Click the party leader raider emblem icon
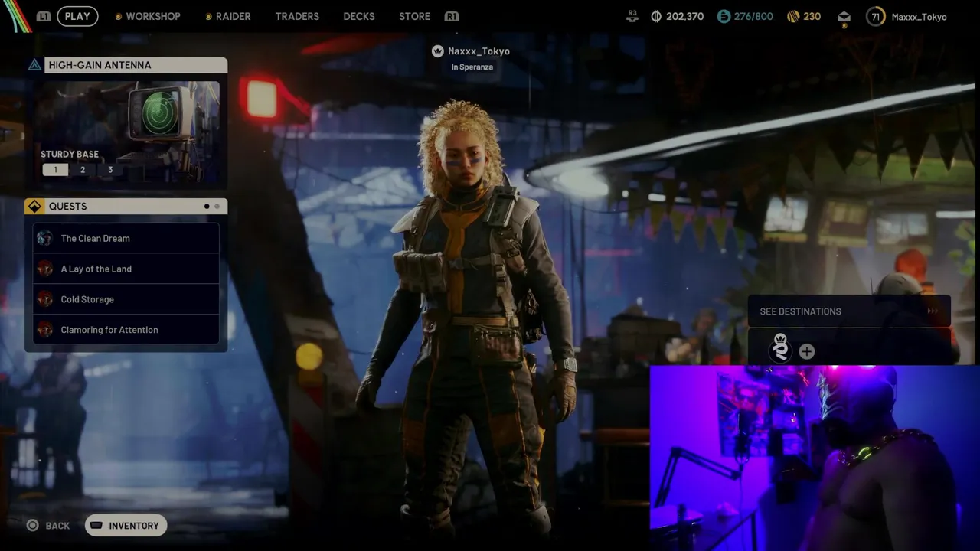The width and height of the screenshot is (980, 551). (x=780, y=349)
